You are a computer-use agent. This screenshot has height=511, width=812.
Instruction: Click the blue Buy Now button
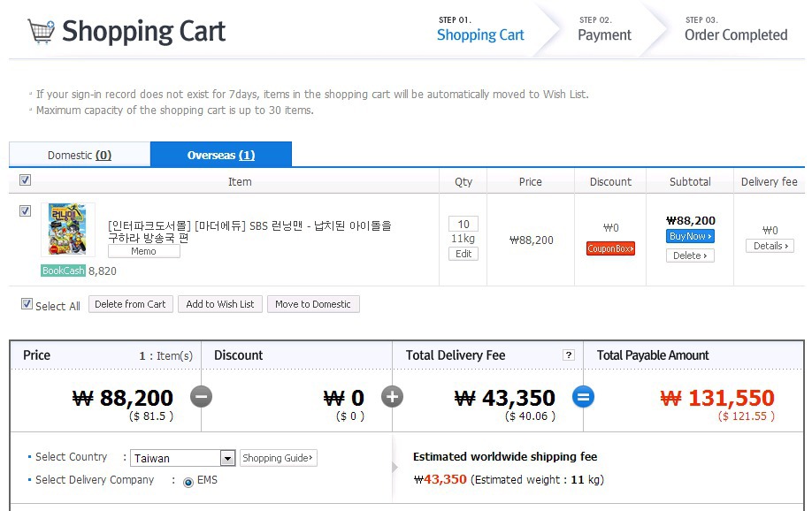689,236
